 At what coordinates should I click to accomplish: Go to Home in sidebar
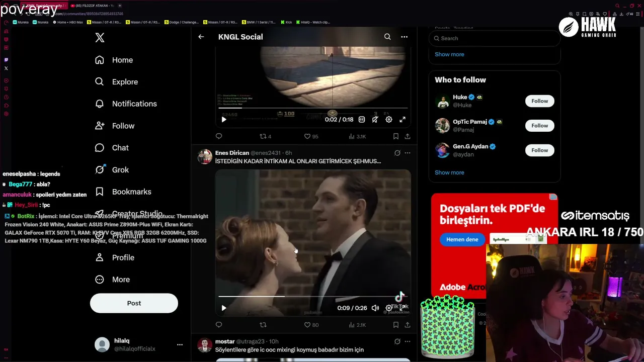[x=114, y=60]
